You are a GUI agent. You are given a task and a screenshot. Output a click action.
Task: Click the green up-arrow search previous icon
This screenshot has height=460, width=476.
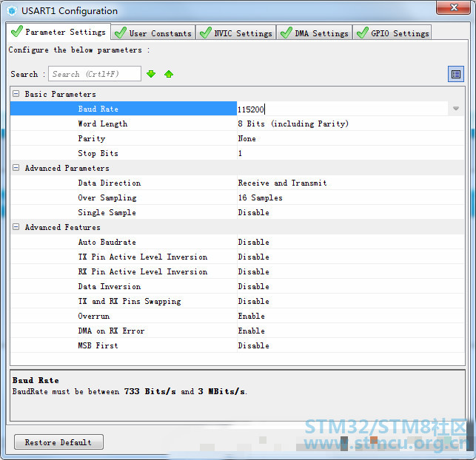169,74
